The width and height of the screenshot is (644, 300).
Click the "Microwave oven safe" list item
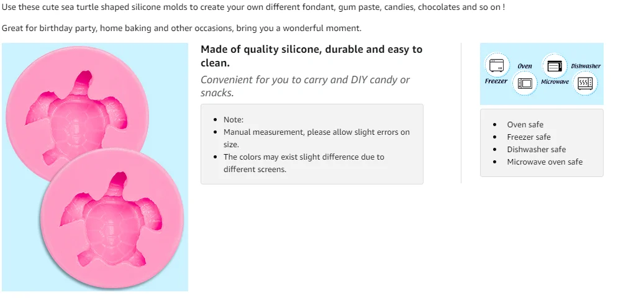click(545, 162)
